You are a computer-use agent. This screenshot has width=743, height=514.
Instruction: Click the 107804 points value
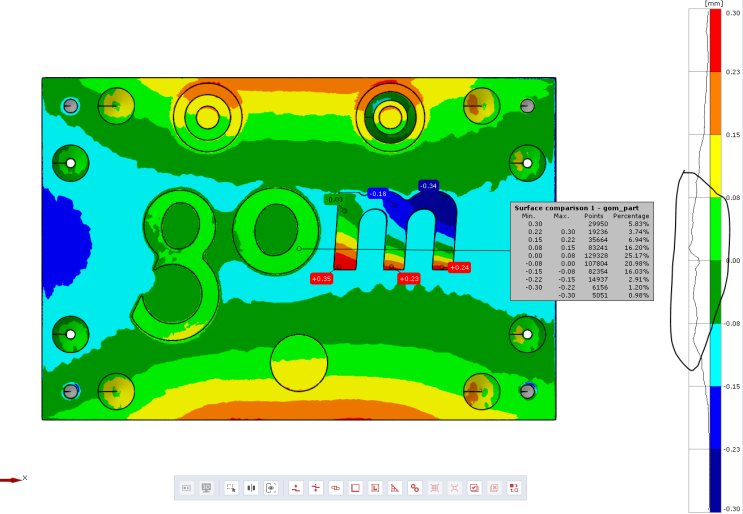[596, 264]
